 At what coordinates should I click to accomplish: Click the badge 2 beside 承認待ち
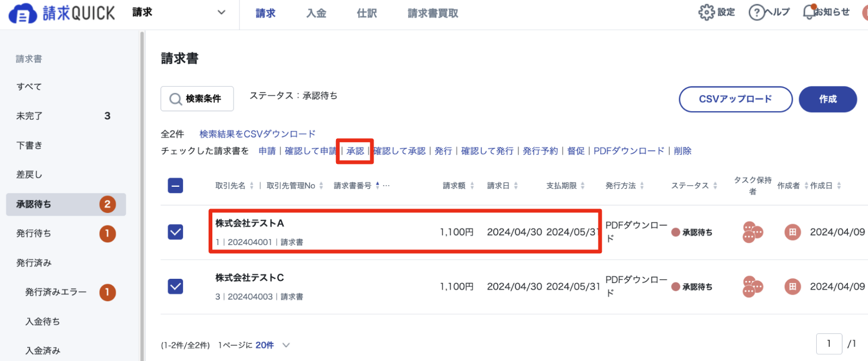[x=107, y=204]
